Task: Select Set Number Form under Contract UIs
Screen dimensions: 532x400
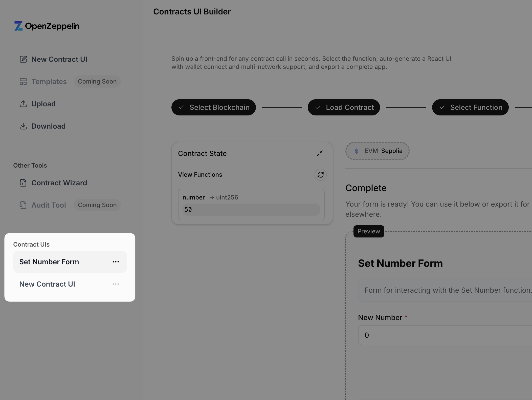Action: click(x=49, y=262)
